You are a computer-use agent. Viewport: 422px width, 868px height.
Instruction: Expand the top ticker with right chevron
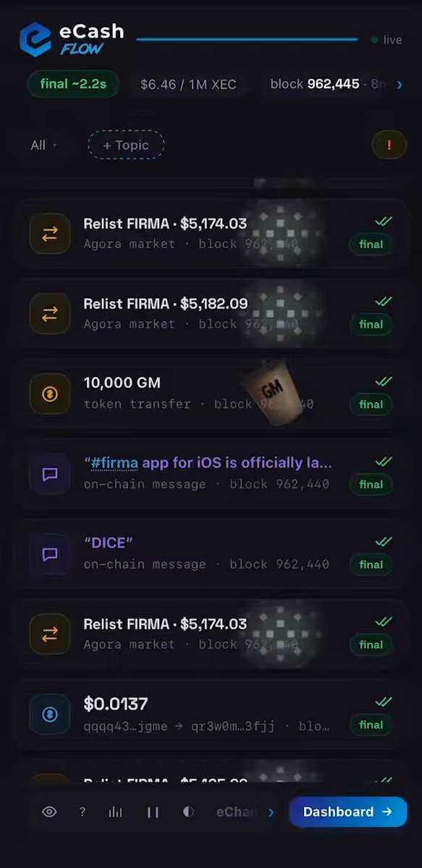[400, 84]
